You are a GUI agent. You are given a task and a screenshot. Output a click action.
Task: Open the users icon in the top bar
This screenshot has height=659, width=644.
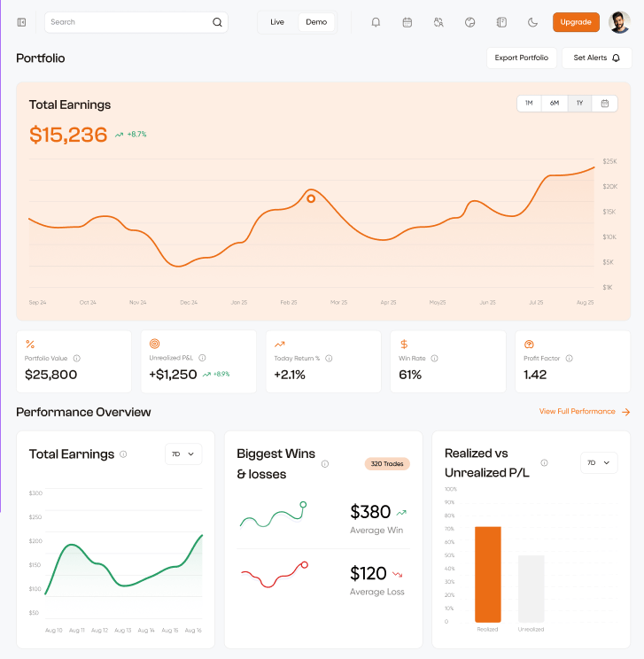click(438, 22)
